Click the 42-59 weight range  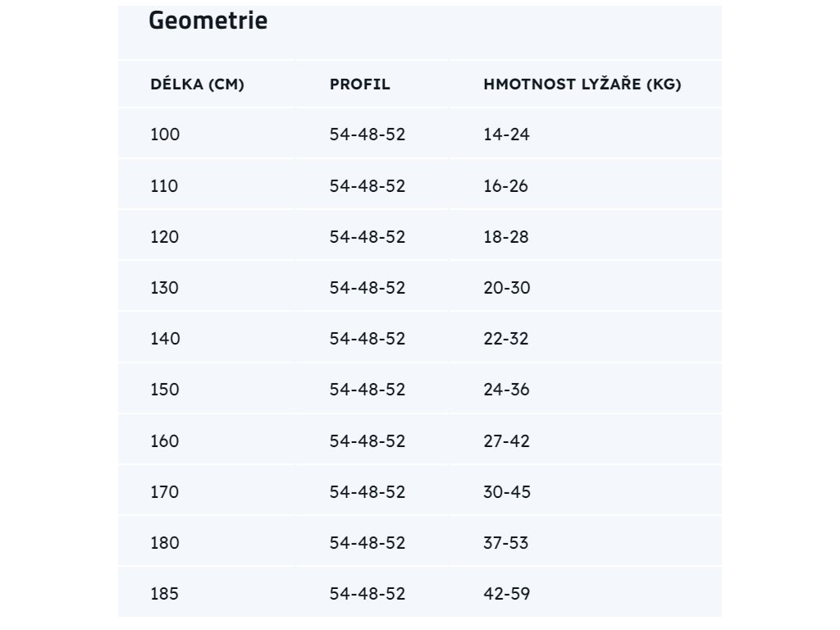pos(506,593)
